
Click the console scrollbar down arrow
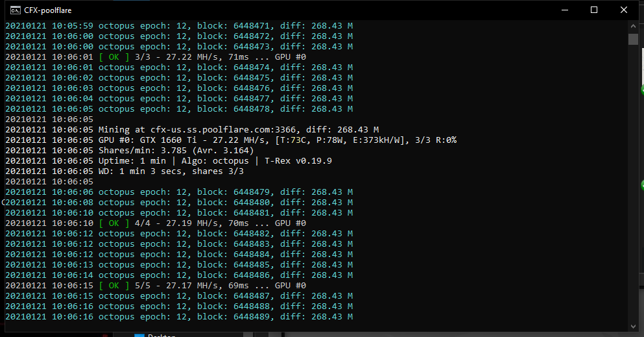click(x=633, y=327)
